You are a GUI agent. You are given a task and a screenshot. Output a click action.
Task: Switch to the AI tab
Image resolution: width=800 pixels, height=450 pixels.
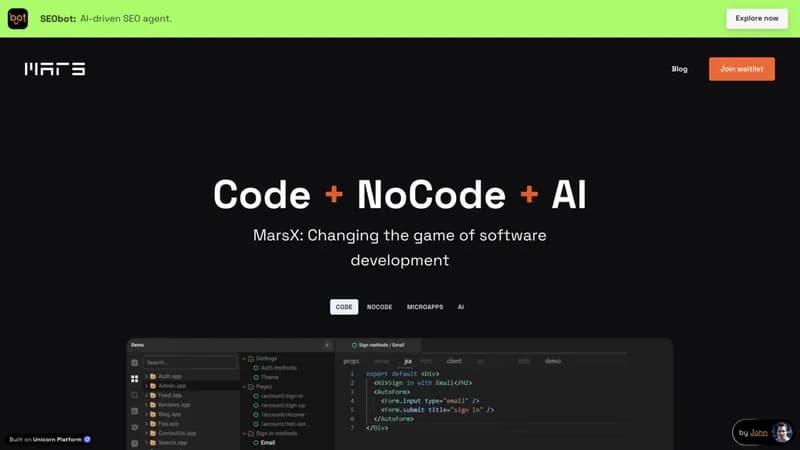461,307
